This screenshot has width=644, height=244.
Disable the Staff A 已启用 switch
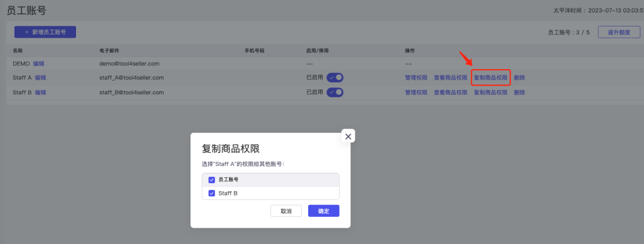coord(335,77)
